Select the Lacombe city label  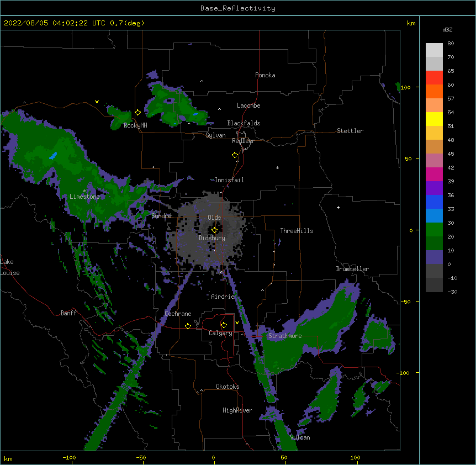248,105
